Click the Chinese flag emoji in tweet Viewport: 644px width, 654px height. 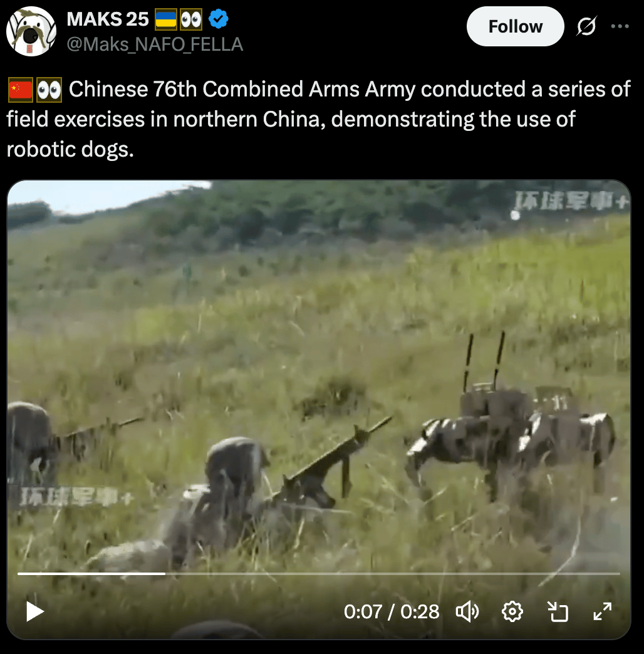[21, 90]
